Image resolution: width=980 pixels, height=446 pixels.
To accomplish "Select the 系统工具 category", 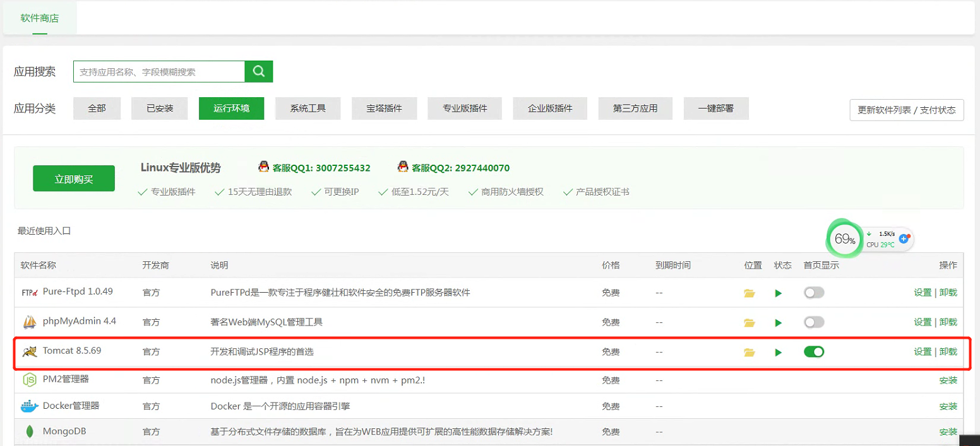I will tap(308, 109).
